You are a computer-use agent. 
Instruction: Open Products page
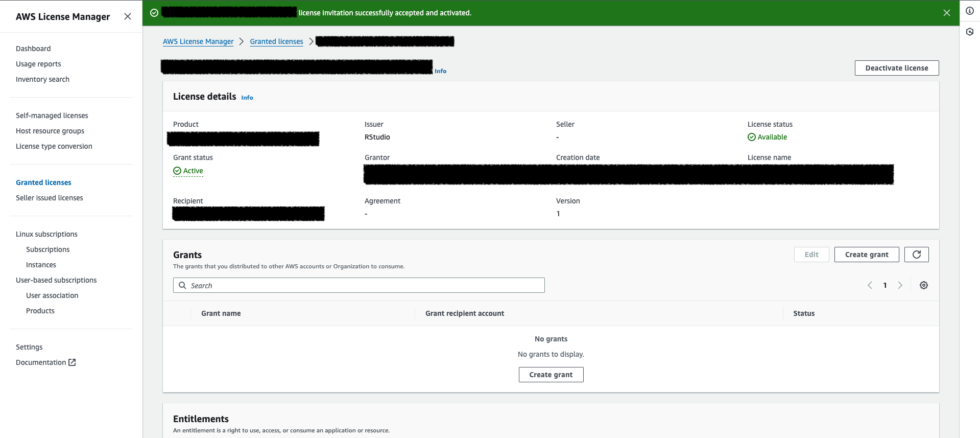click(40, 311)
